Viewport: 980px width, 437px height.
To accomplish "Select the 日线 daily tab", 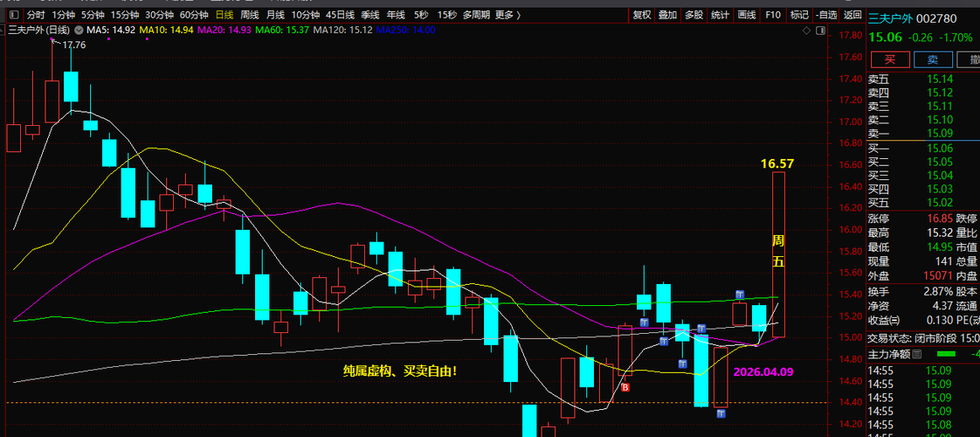I will click(x=224, y=15).
